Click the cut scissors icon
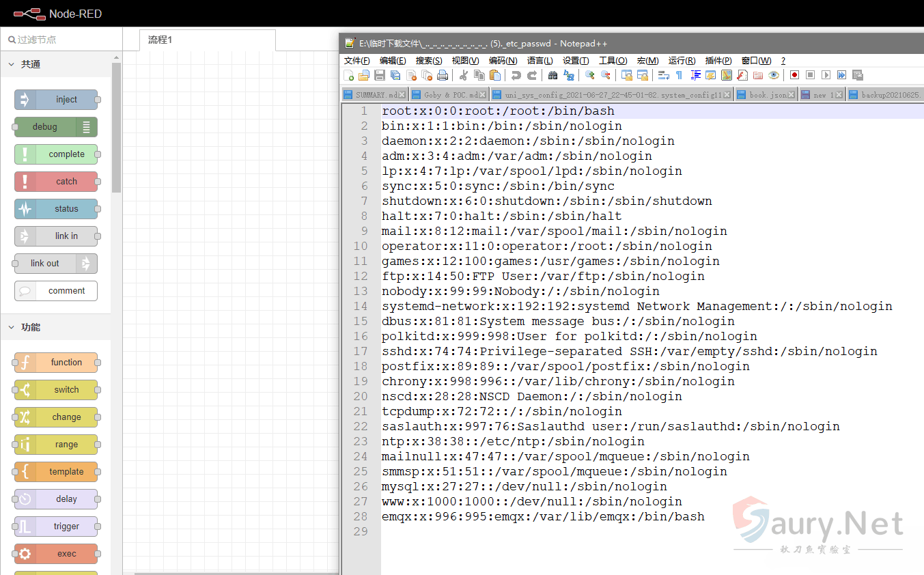924x575 pixels. click(463, 75)
